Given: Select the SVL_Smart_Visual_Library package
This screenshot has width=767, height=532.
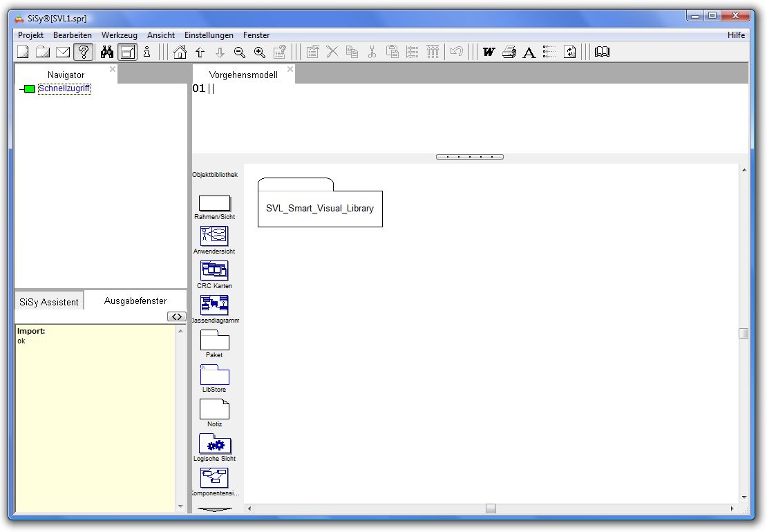Looking at the screenshot, I should (320, 208).
